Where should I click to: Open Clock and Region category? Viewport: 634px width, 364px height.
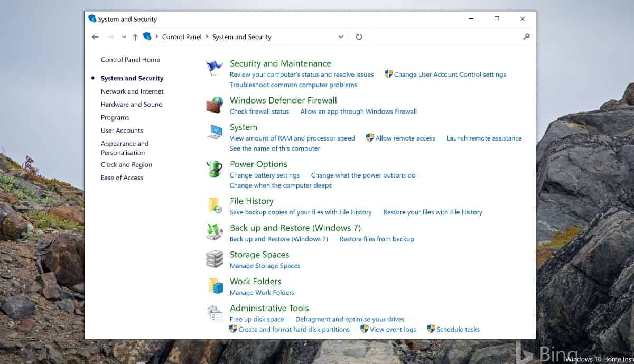click(x=126, y=165)
